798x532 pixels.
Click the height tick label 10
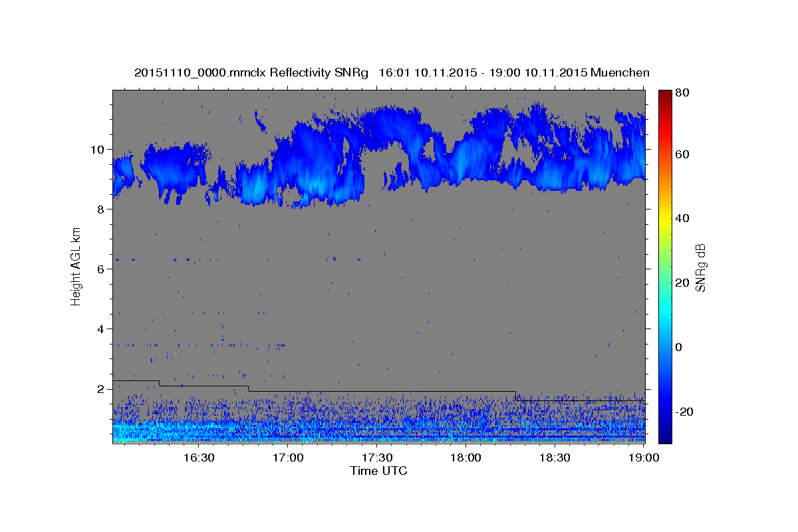(97, 149)
